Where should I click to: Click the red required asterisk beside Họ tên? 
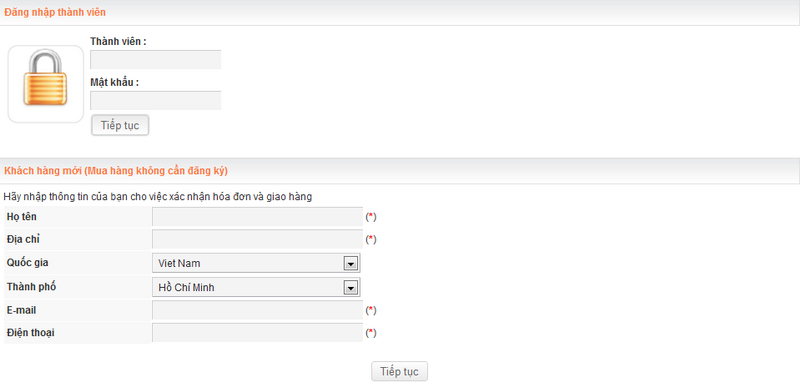pos(371,217)
